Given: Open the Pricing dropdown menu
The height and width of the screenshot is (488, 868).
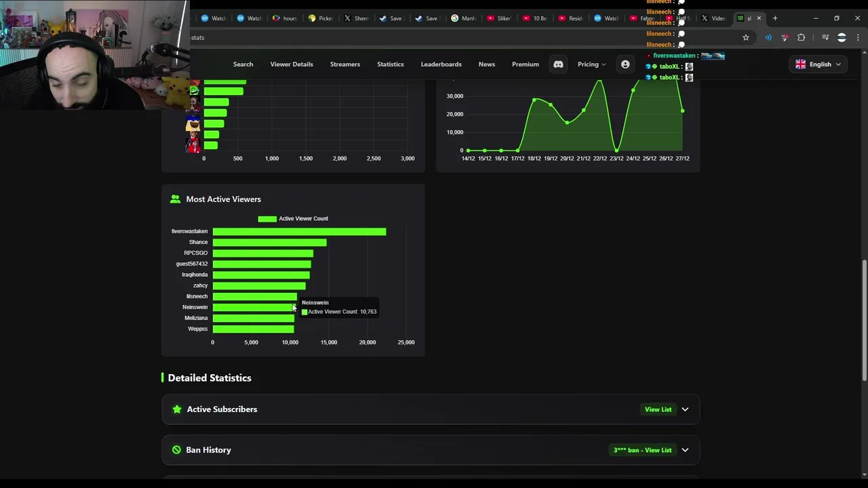Looking at the screenshot, I should [x=591, y=64].
